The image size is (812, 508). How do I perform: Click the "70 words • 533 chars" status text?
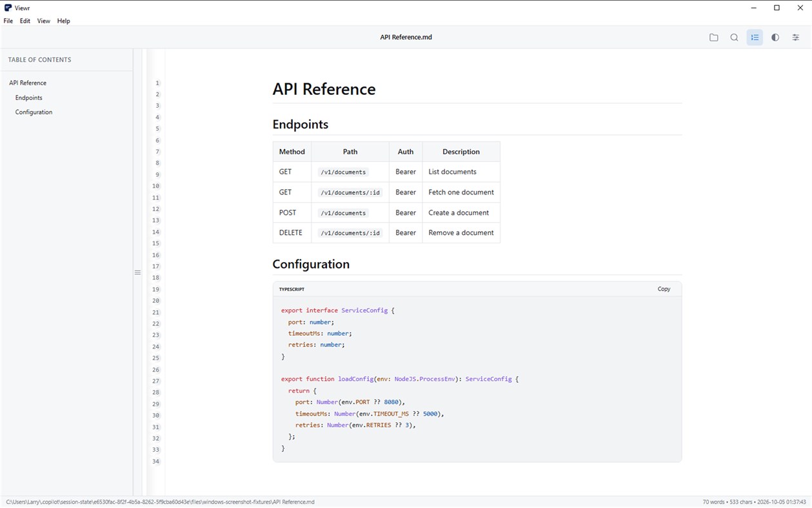pos(729,502)
